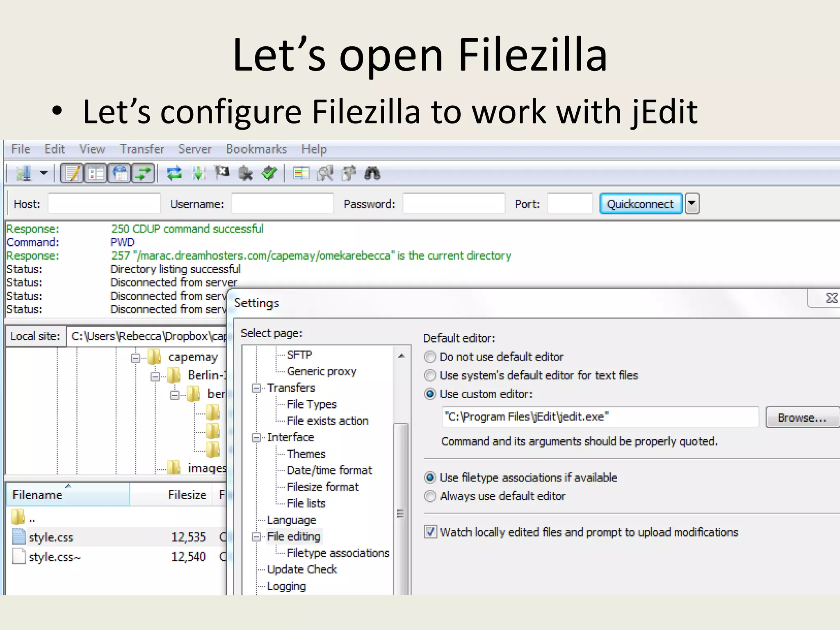Image resolution: width=840 pixels, height=630 pixels.
Task: Toggle remote directory tree icon
Action: 119,173
